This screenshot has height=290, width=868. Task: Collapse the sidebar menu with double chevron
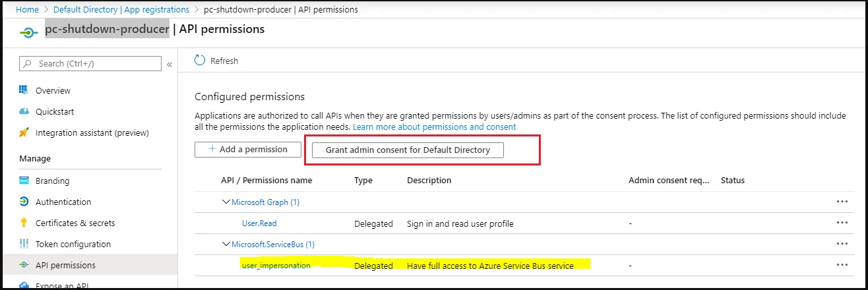(170, 64)
